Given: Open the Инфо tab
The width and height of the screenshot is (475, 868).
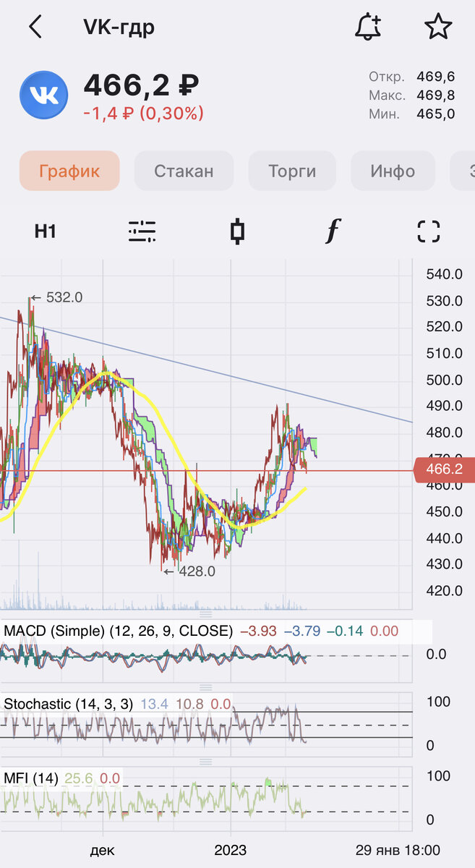Looking at the screenshot, I should tap(393, 171).
